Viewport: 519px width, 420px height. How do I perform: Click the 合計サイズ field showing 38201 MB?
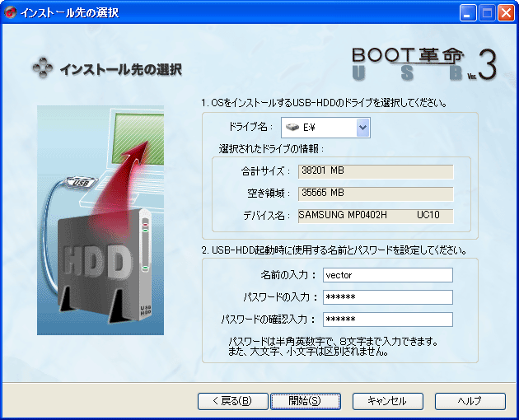376,171
